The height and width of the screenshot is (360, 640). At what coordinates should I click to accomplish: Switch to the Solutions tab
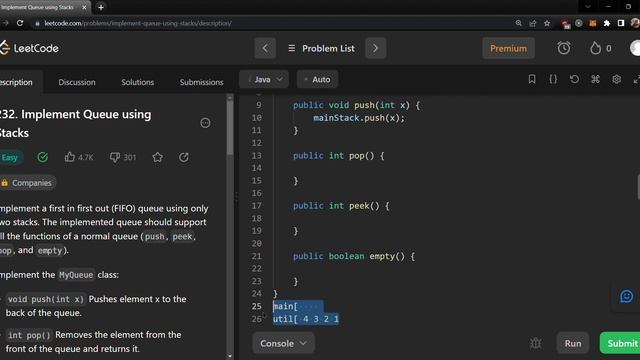click(138, 82)
